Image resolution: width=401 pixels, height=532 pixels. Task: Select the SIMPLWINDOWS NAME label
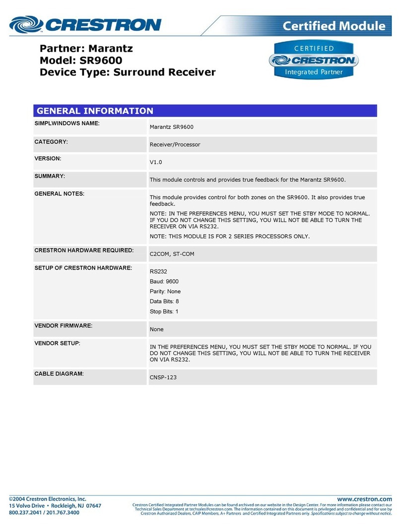67,124
